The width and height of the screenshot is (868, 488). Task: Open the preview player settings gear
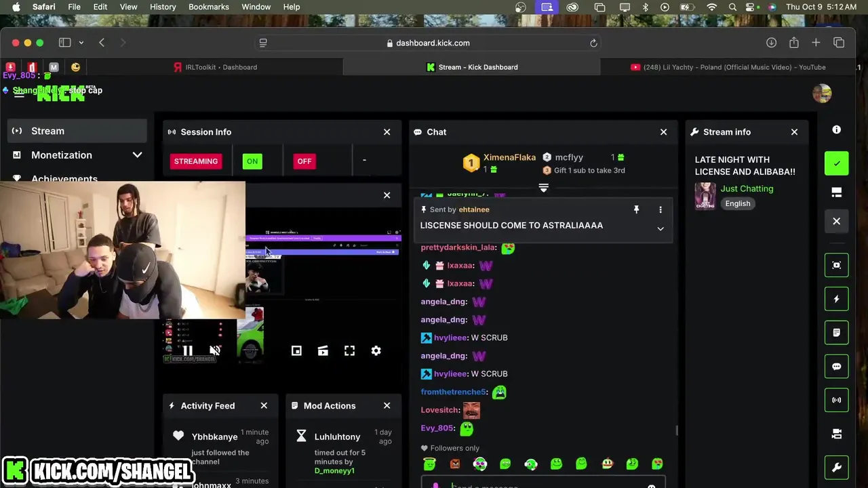tap(376, 350)
